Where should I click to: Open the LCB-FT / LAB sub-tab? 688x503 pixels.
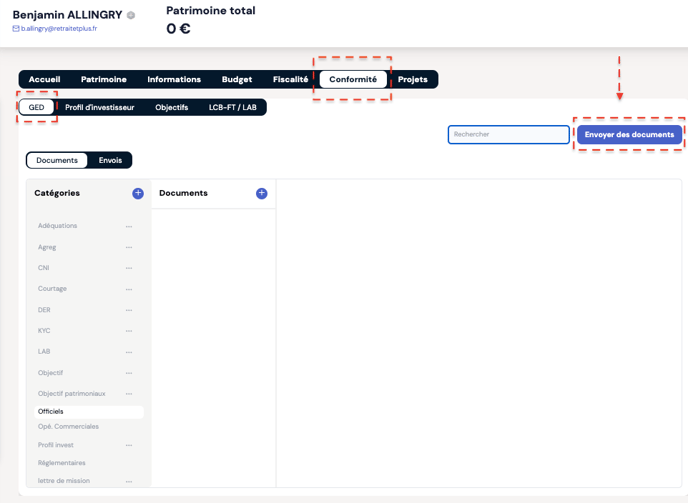(x=233, y=107)
